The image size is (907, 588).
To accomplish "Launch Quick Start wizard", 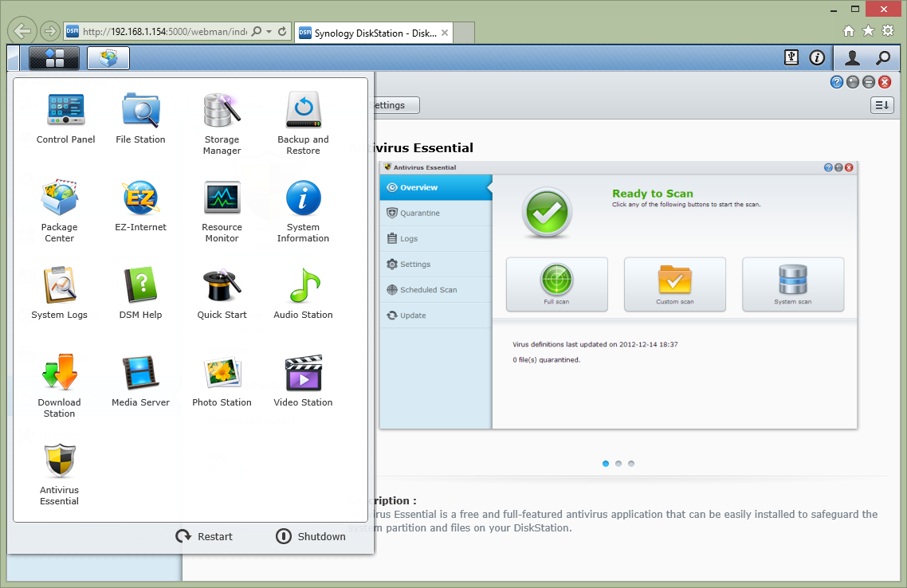I will pos(222,294).
